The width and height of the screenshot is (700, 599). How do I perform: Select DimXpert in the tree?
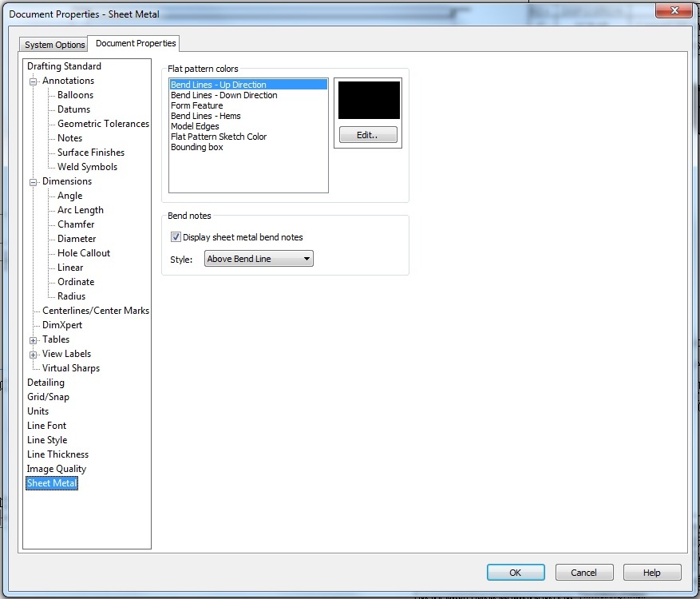coord(62,325)
